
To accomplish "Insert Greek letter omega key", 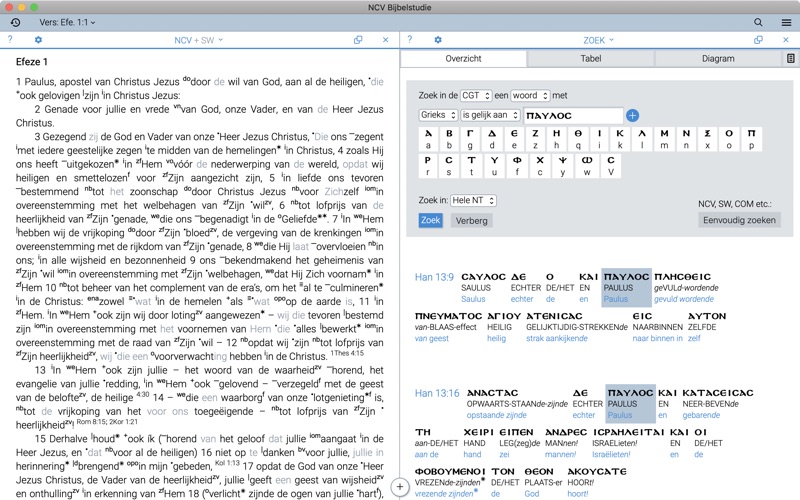I will 587,166.
